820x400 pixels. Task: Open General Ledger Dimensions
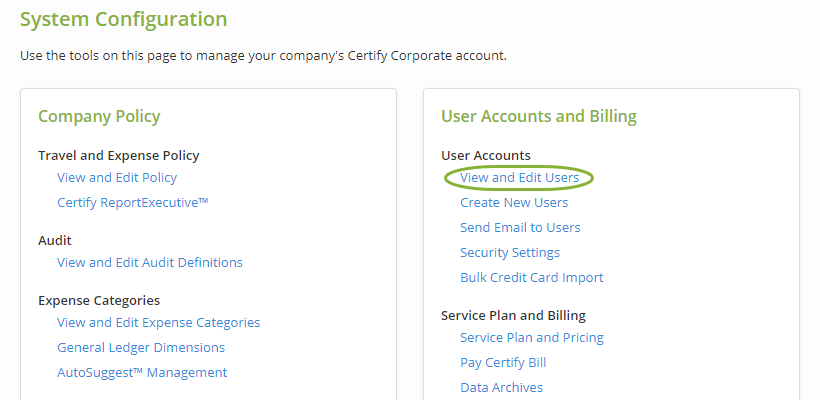coord(141,348)
